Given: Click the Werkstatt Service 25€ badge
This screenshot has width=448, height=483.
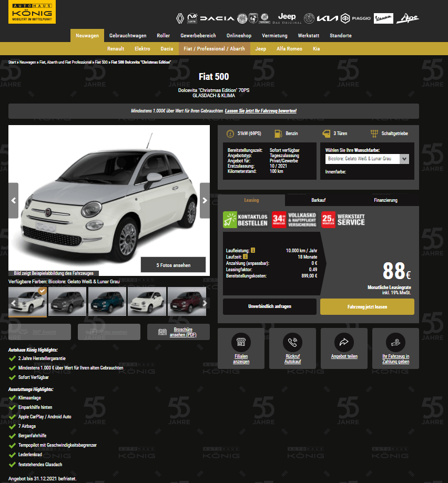Looking at the screenshot, I should coord(343,220).
